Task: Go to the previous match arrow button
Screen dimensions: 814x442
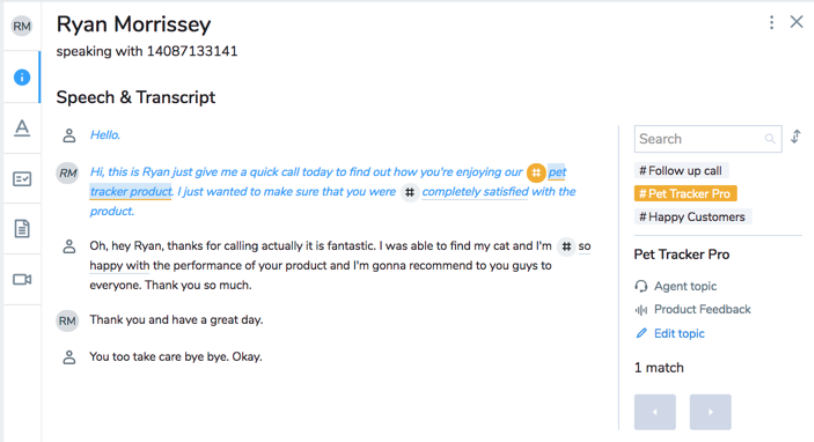Action: 655,412
